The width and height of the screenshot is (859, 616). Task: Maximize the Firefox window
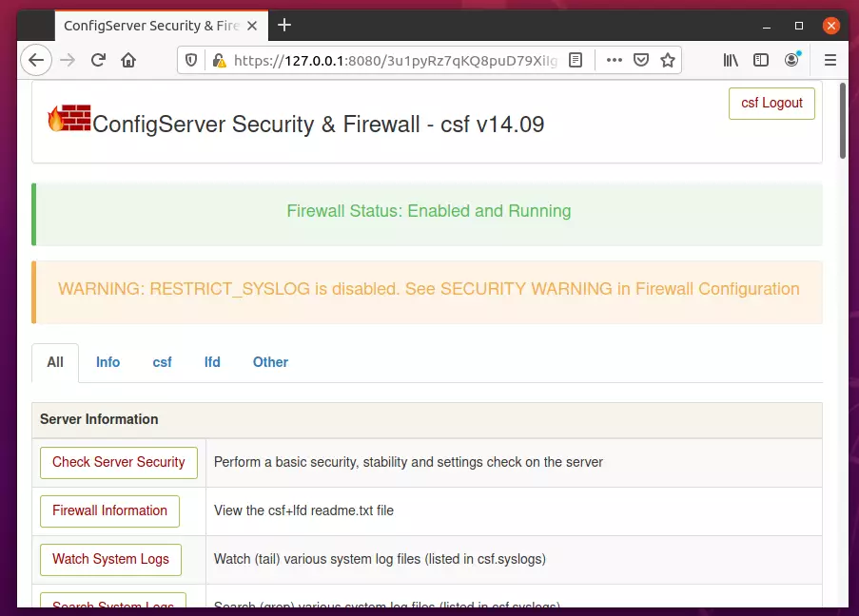click(799, 26)
